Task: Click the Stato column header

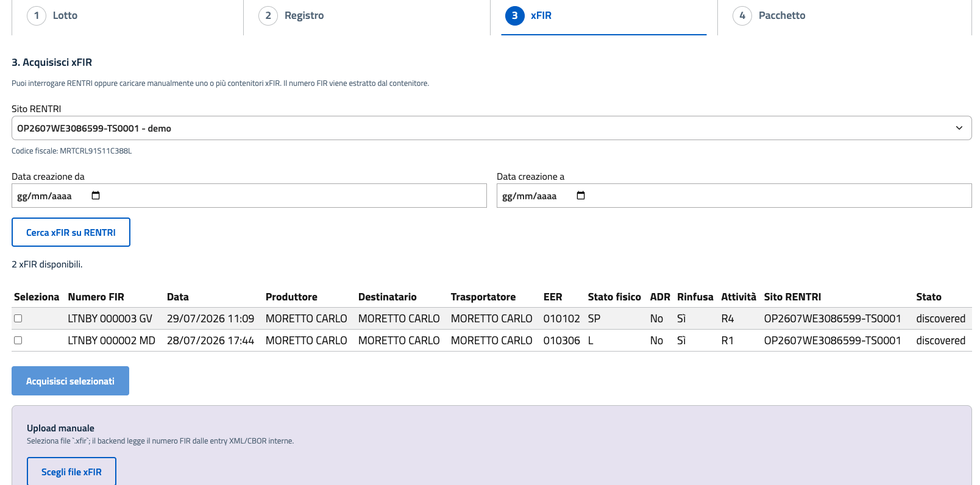Action: [928, 297]
